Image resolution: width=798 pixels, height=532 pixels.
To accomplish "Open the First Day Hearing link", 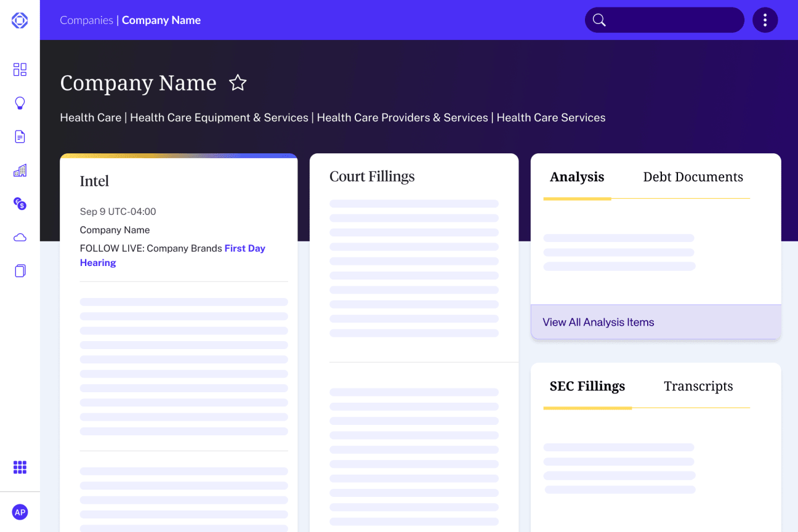I will click(244, 248).
